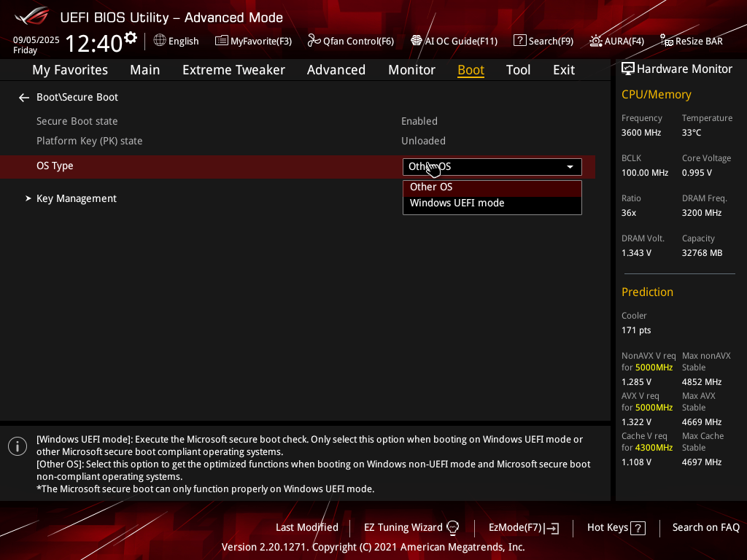The height and width of the screenshot is (560, 747).
Task: Open Search question mark icon
Action: (x=519, y=41)
